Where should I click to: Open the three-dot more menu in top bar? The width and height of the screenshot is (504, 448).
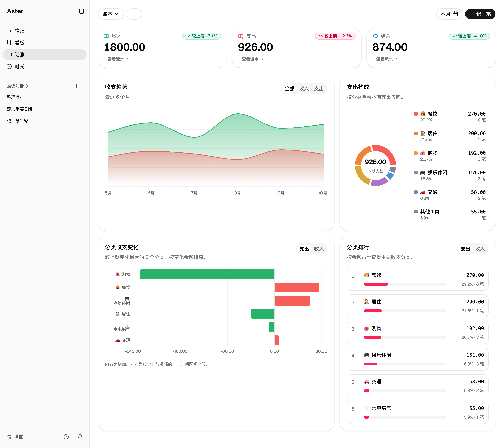(x=134, y=14)
